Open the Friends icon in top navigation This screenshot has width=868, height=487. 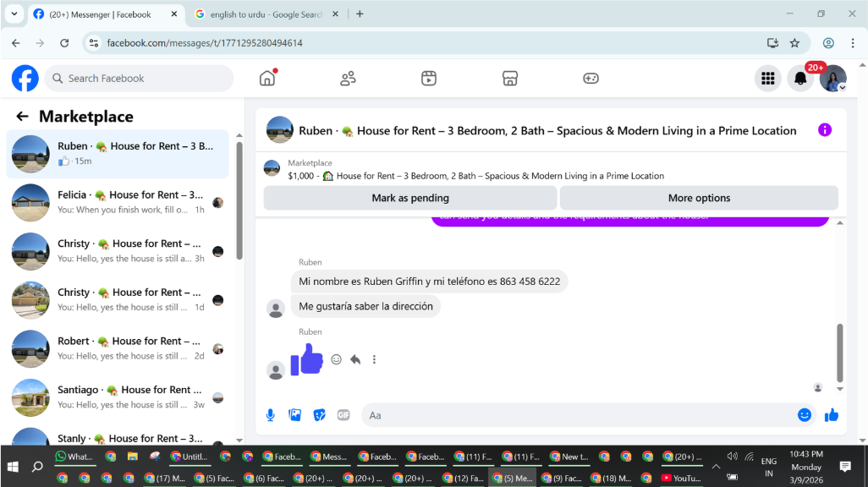tap(349, 79)
